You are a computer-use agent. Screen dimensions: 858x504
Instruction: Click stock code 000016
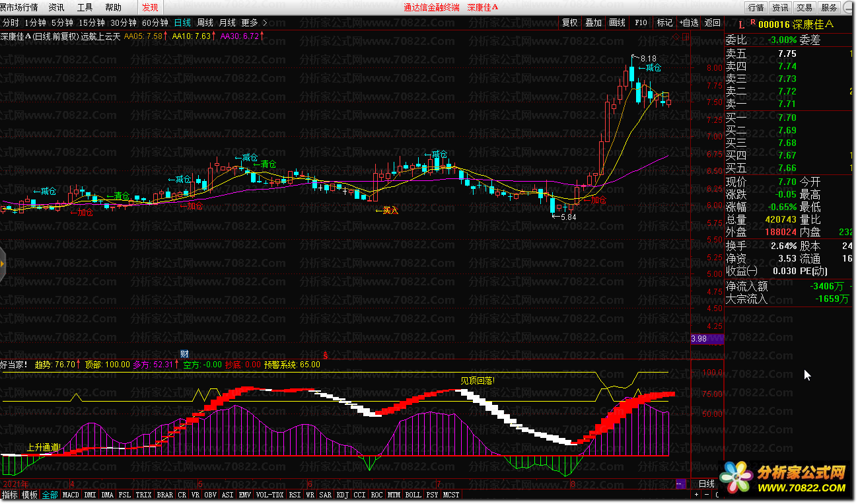pyautogui.click(x=774, y=24)
